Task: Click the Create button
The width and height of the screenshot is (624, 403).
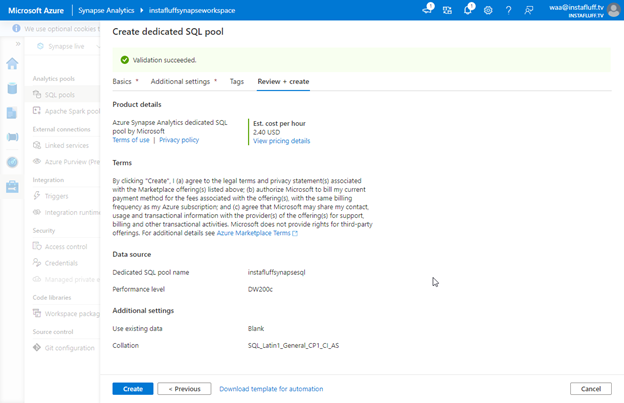Action: point(133,389)
